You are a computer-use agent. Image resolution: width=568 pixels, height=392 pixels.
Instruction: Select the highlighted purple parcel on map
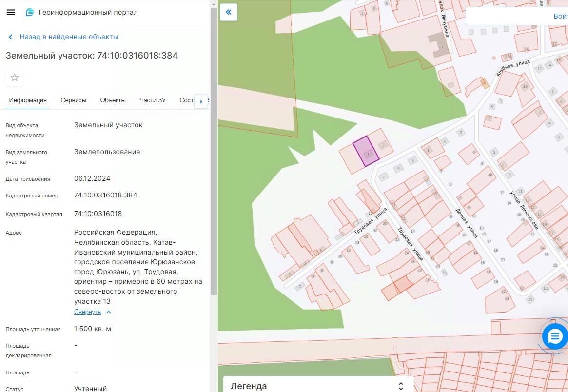(366, 151)
